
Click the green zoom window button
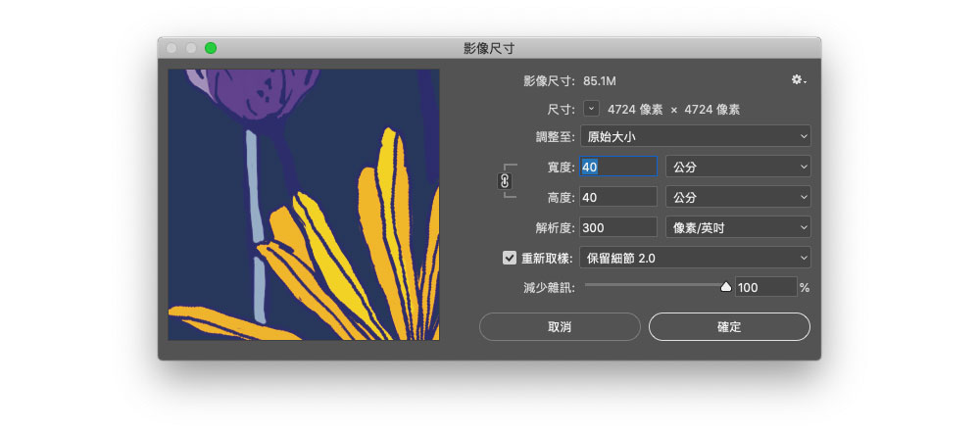coord(211,48)
